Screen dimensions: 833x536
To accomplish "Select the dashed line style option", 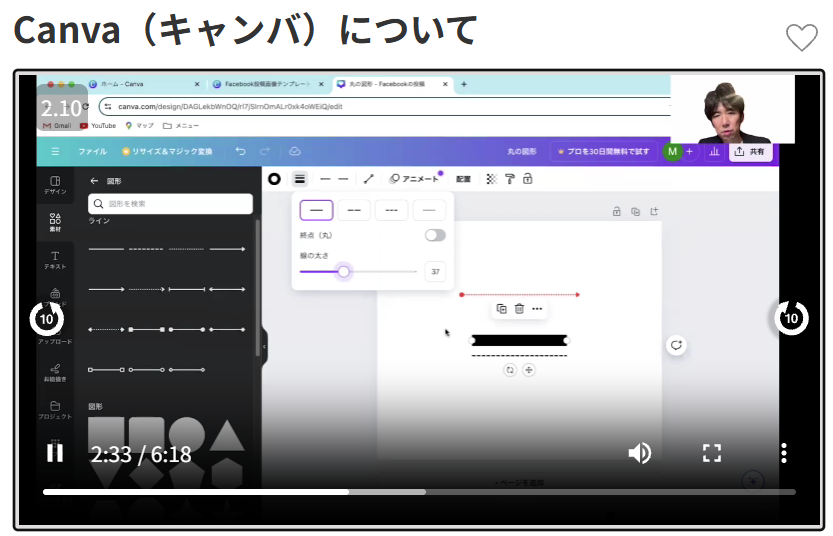I will (x=354, y=210).
